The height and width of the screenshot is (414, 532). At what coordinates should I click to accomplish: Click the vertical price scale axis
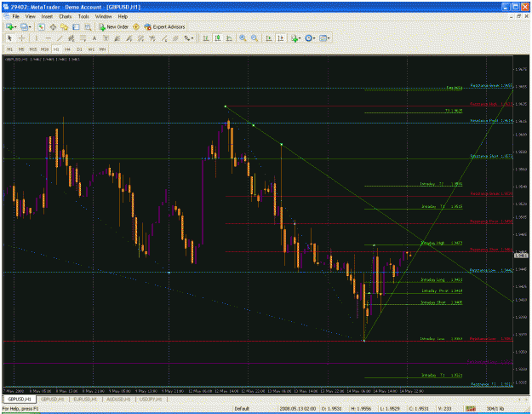pos(521,221)
